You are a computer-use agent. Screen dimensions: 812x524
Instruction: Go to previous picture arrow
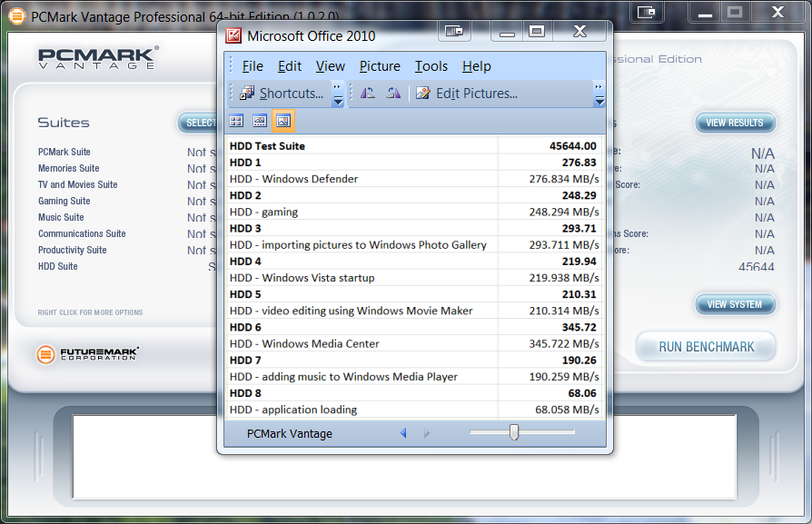point(403,434)
